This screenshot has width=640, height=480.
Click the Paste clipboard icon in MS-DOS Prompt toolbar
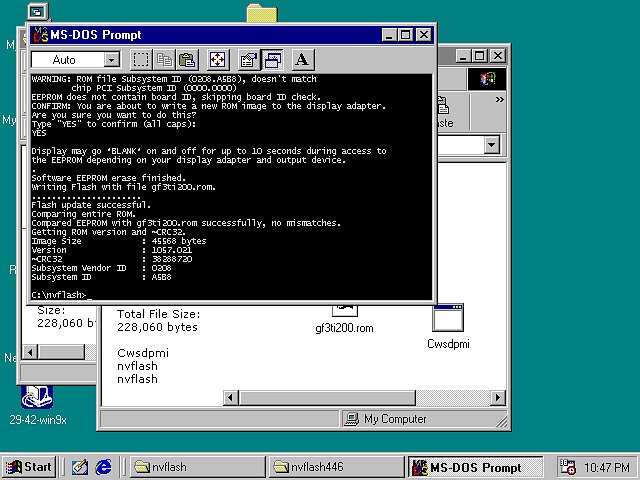[x=187, y=60]
